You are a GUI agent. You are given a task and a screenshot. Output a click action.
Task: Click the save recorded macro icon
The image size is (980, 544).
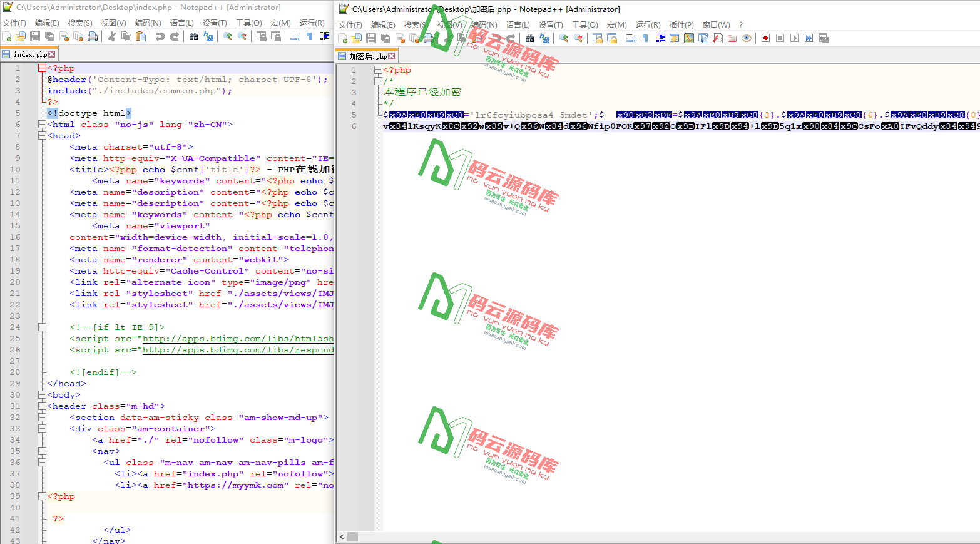[824, 38]
